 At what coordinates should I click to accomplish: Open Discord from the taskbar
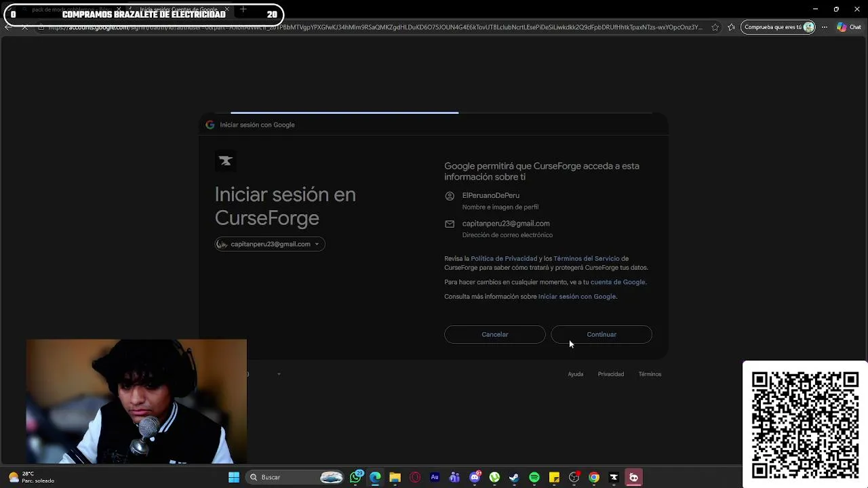click(x=475, y=477)
